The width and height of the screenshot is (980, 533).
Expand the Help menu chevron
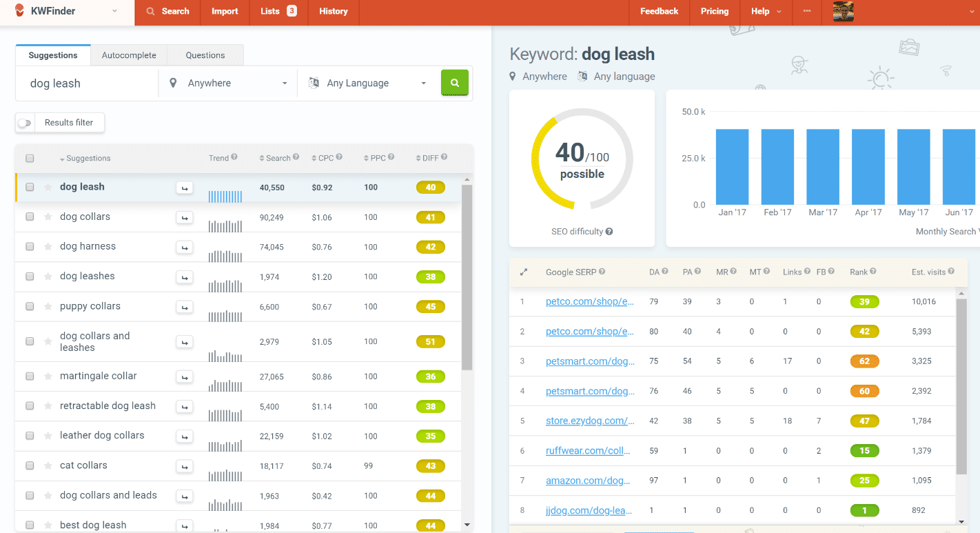pos(777,12)
